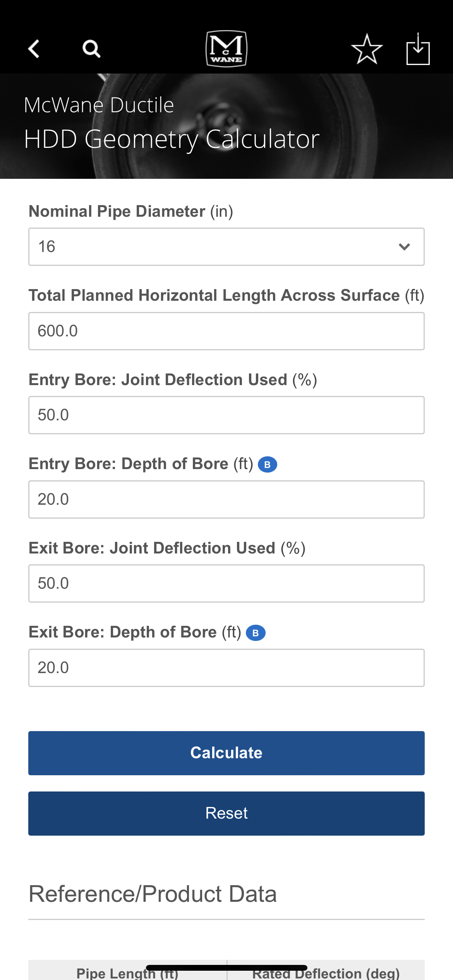Open the search magnifier icon
The image size is (453, 980).
(92, 49)
